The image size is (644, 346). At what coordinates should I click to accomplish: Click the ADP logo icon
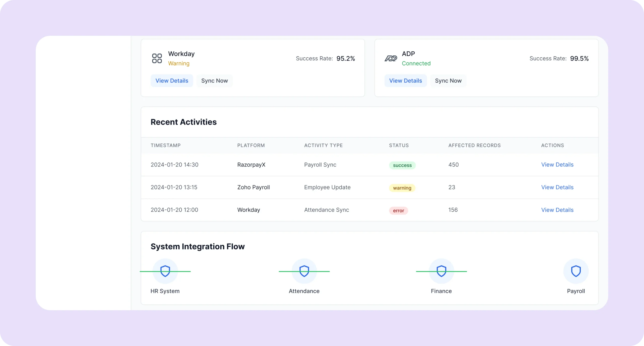[391, 58]
